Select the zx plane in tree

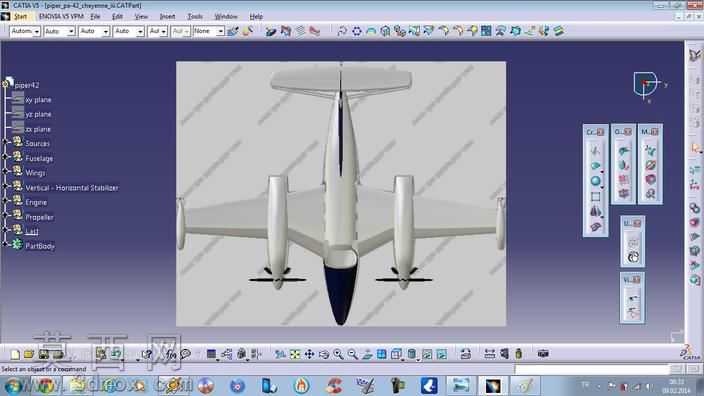[x=38, y=129]
